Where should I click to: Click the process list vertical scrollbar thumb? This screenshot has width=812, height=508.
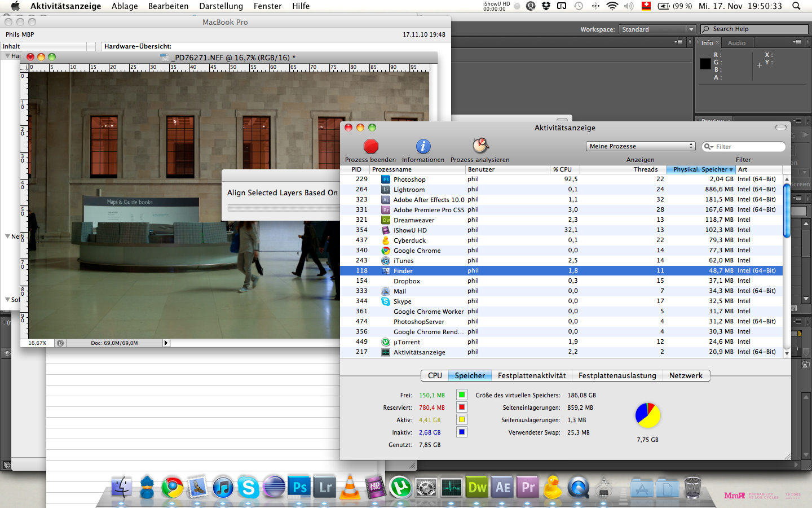coord(787,209)
